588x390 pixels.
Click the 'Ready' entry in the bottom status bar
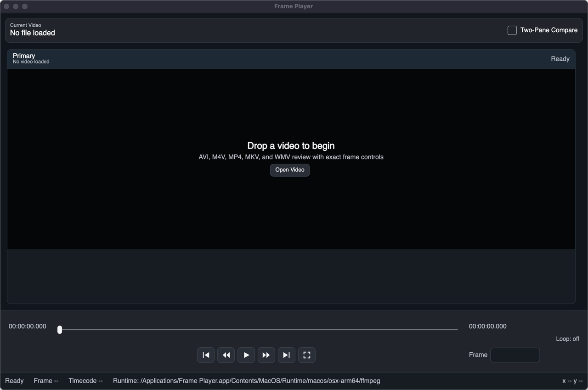pyautogui.click(x=14, y=381)
